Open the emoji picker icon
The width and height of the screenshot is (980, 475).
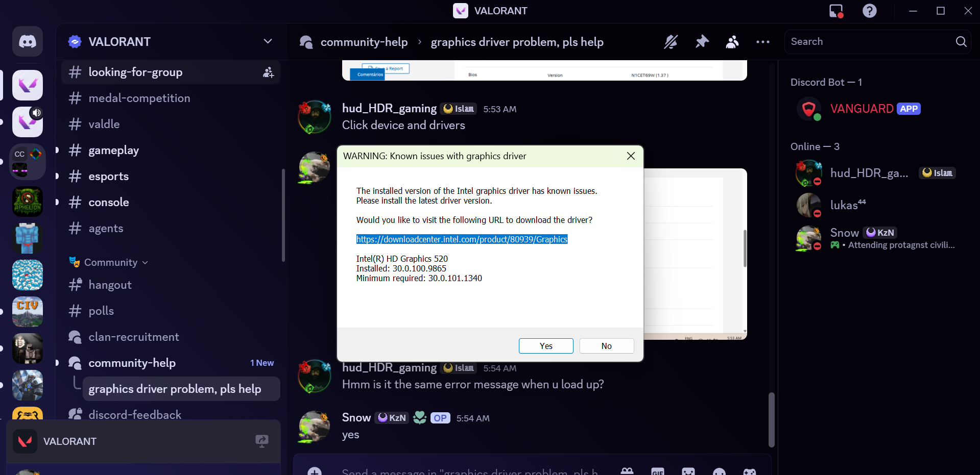[x=719, y=472]
